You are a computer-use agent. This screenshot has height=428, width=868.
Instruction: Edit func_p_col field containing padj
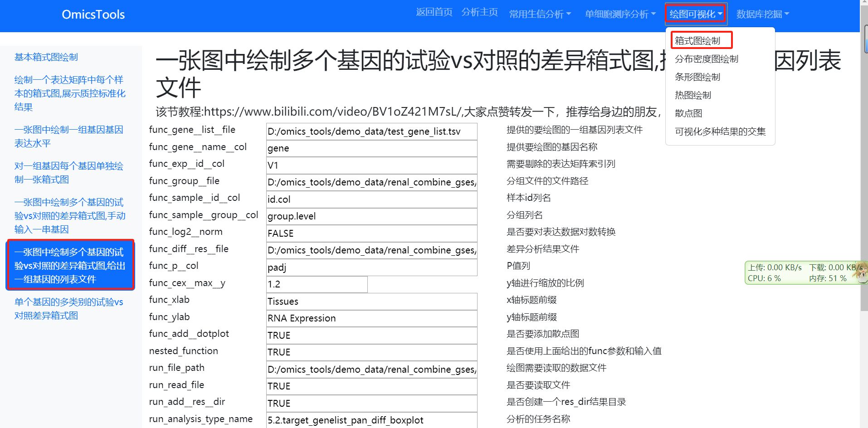[371, 267]
